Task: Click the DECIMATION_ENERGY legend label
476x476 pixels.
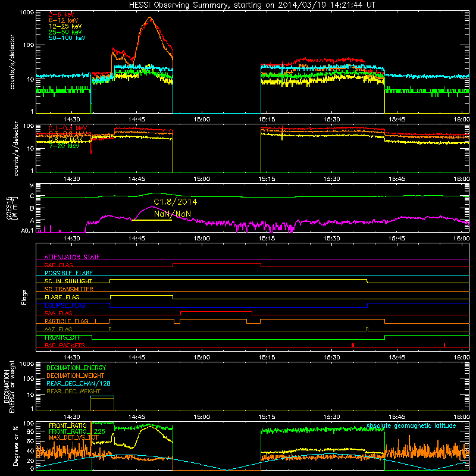Action: coord(76,368)
